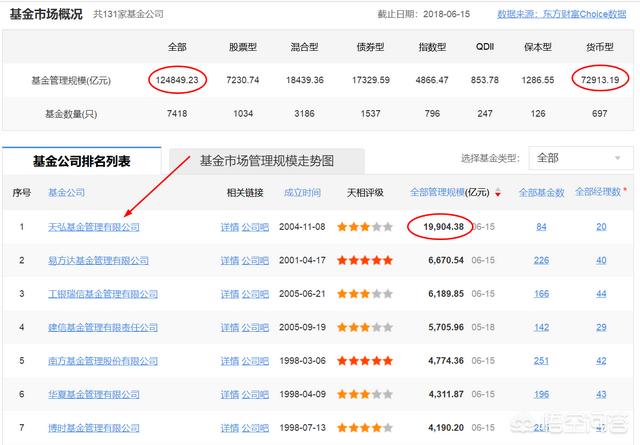This screenshot has width=640, height=445.
Task: Open 详情 link in 华夏基金 row
Action: pos(230,394)
